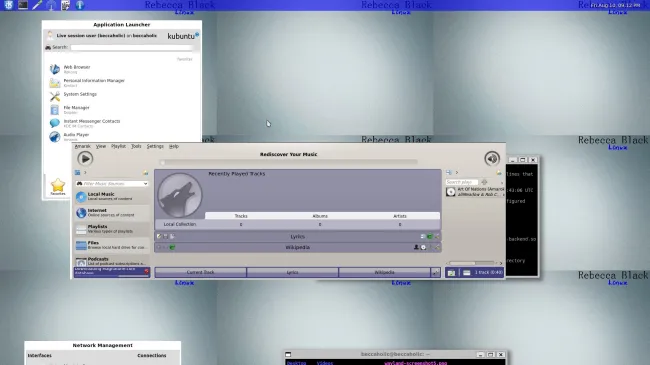Image resolution: width=650 pixels, height=365 pixels.
Task: Click the artist page icon in Wikipedia applet
Action: click(416, 247)
